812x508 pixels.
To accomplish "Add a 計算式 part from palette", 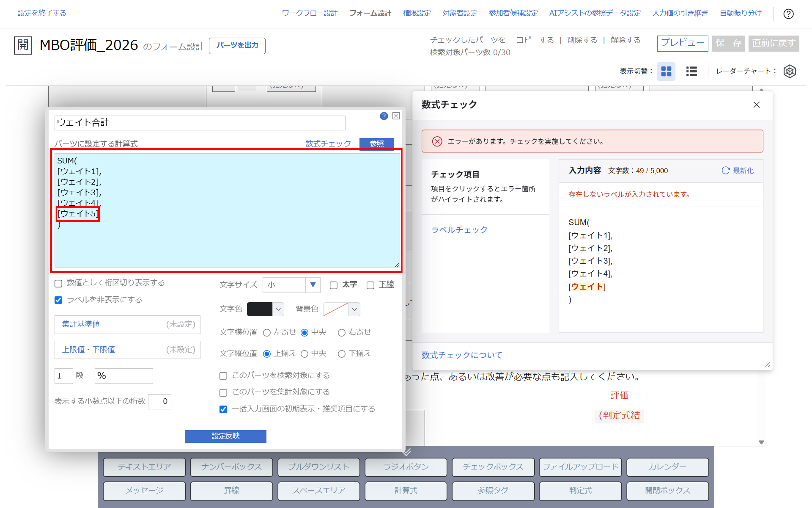I will (406, 491).
